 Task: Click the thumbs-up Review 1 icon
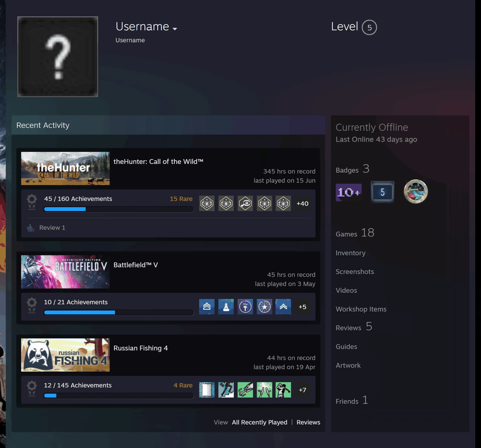pyautogui.click(x=31, y=228)
